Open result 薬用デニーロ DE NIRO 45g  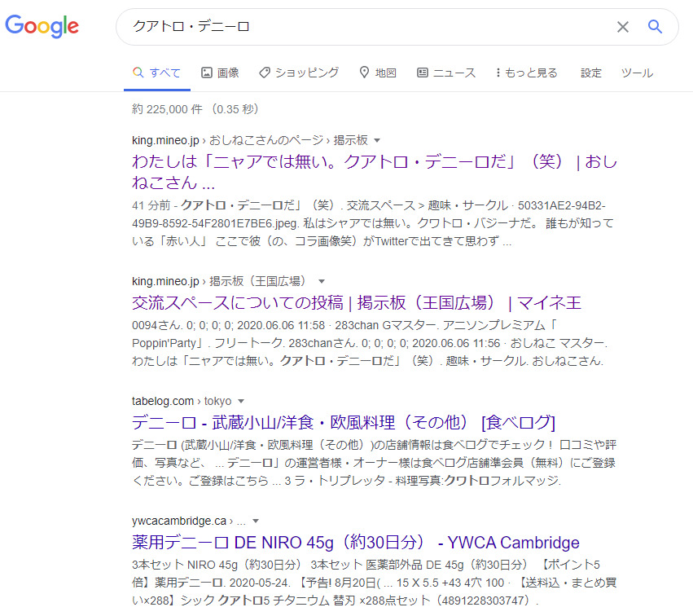click(355, 543)
